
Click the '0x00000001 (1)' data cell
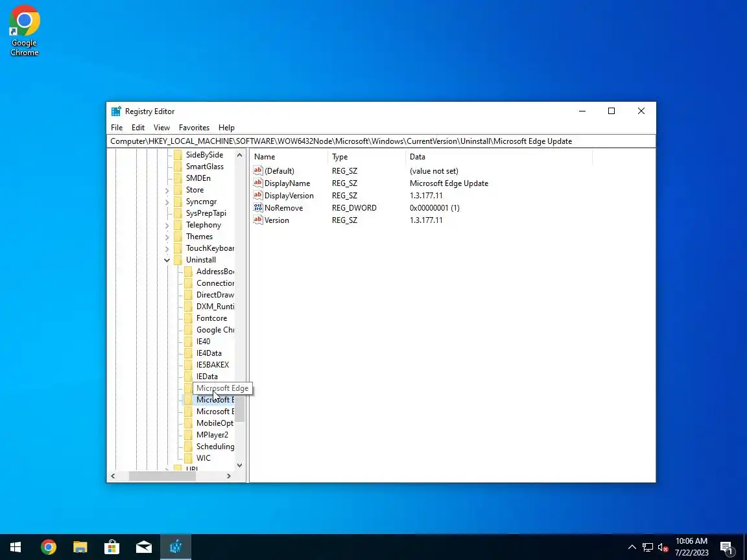[x=434, y=208]
